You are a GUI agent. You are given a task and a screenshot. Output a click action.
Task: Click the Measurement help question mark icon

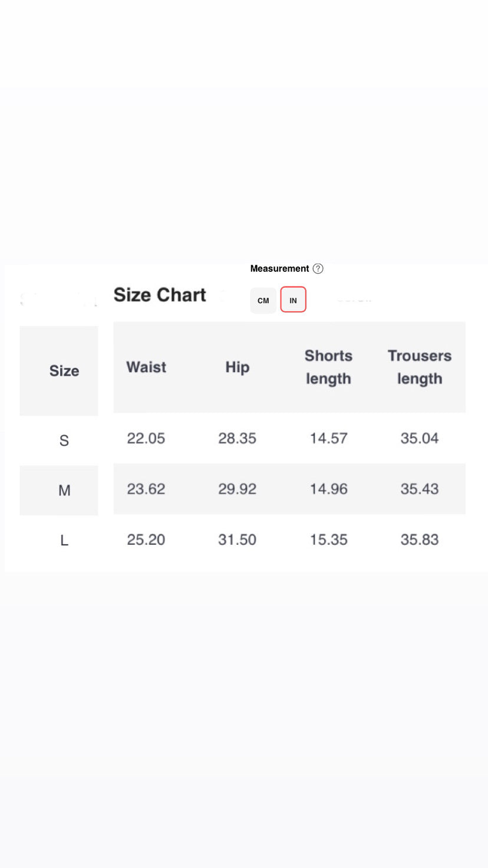click(318, 268)
